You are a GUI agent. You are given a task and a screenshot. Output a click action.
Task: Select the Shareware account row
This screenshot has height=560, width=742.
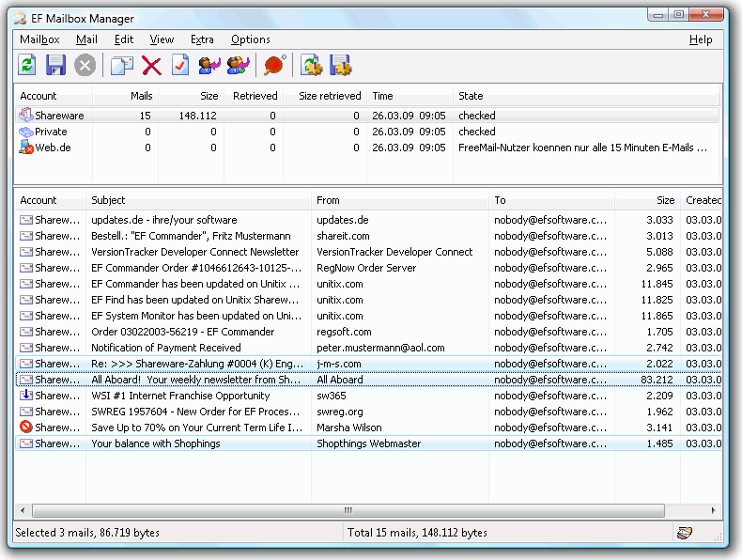pos(59,116)
